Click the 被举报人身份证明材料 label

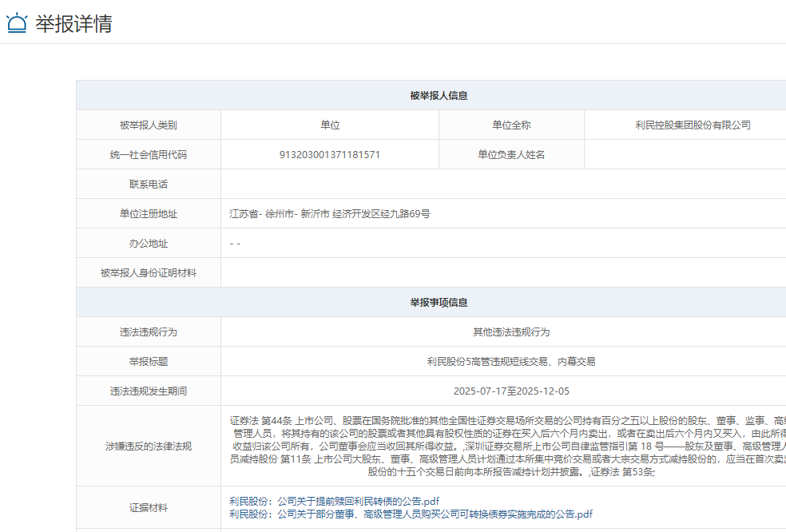click(x=148, y=273)
